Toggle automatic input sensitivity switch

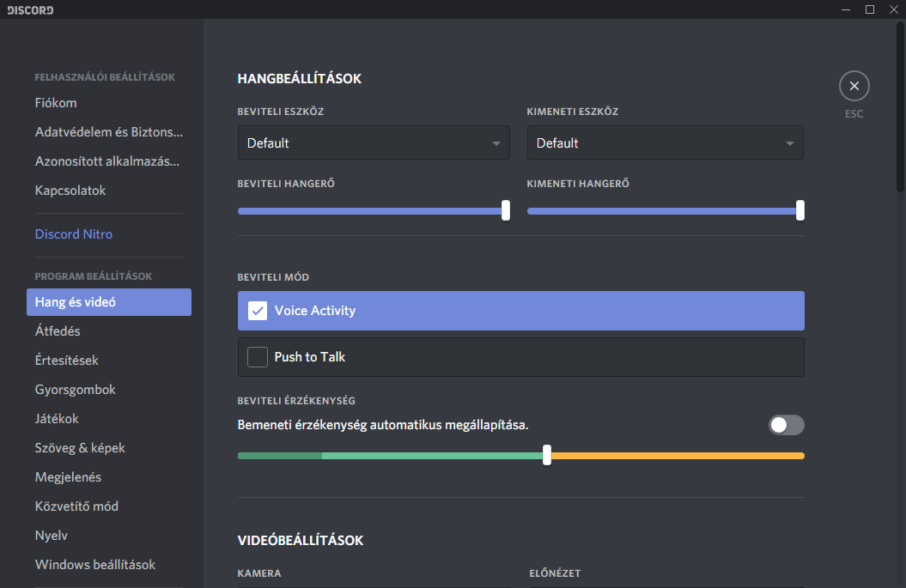click(787, 425)
